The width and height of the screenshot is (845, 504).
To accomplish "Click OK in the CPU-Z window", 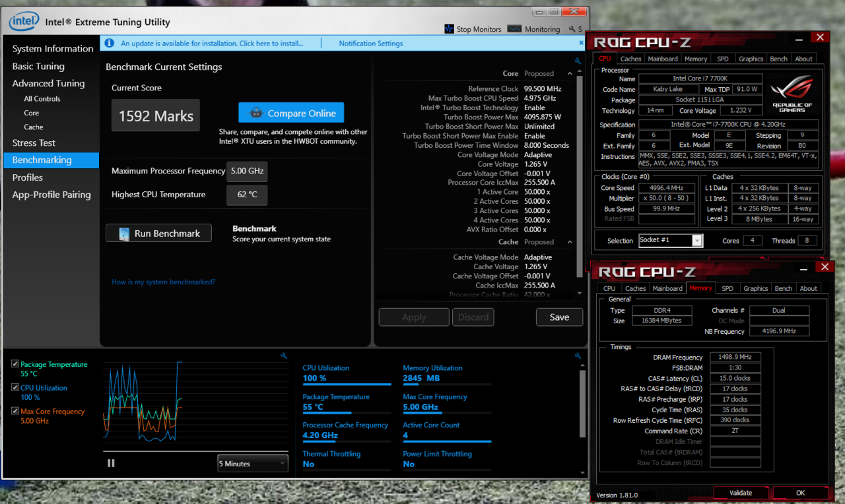I will (800, 493).
